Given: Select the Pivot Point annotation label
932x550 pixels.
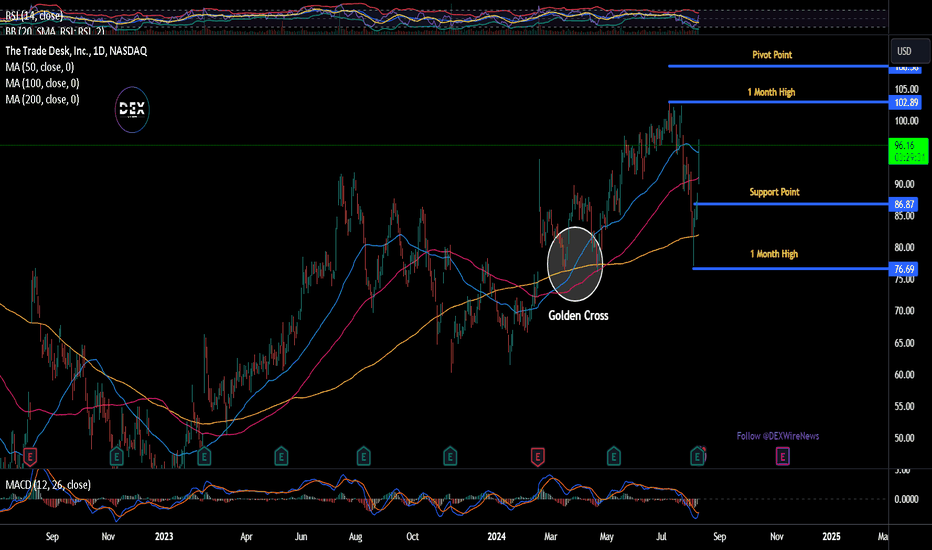Looking at the screenshot, I should click(772, 55).
